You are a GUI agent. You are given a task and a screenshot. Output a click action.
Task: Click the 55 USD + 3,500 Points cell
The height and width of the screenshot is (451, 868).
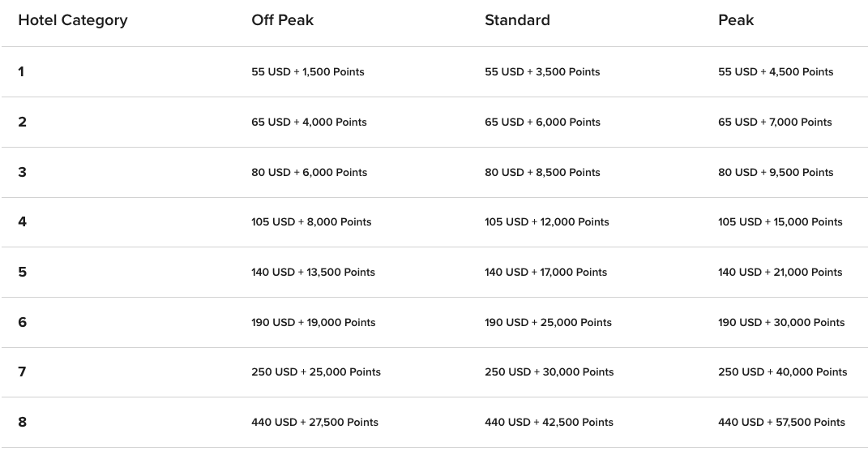click(x=542, y=72)
